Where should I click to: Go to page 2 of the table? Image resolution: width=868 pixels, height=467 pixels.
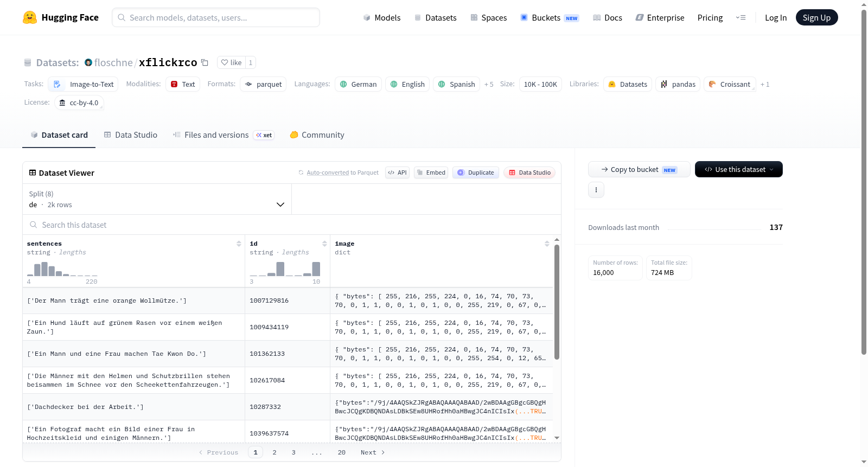(x=275, y=452)
